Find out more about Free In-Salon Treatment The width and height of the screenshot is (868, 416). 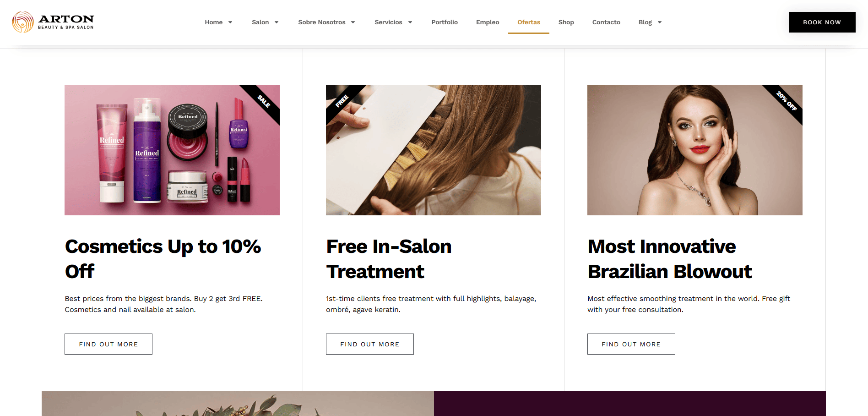point(370,344)
